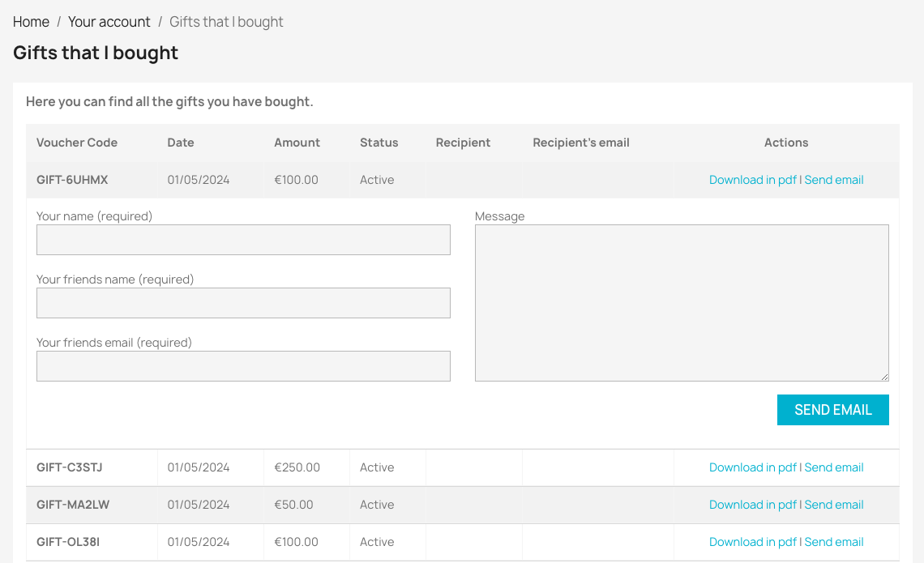Image resolution: width=924 pixels, height=563 pixels.
Task: Select the GIFT-MA2LW voucher code cell
Action: point(73,505)
